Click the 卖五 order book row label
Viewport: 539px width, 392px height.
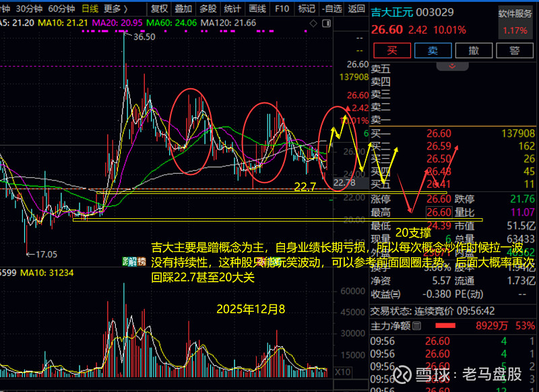[x=381, y=69]
